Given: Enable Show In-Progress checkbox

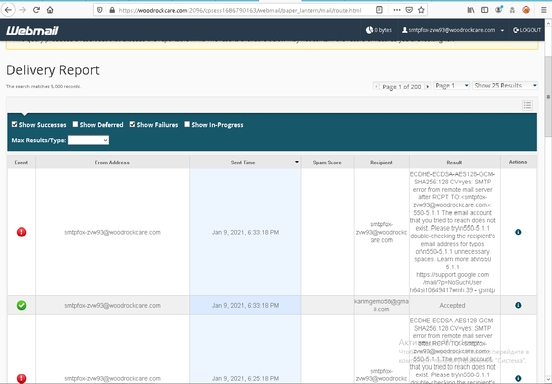Looking at the screenshot, I should (x=187, y=124).
